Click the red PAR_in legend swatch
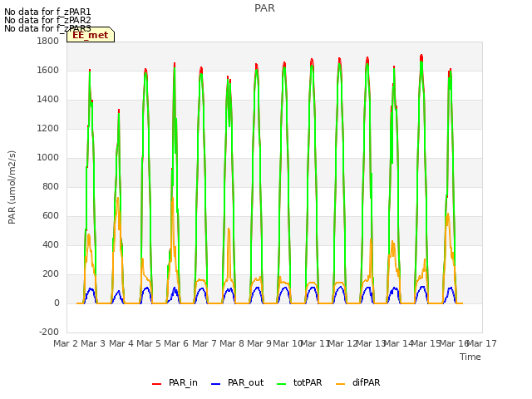The image size is (532, 399). pyautogui.click(x=157, y=384)
